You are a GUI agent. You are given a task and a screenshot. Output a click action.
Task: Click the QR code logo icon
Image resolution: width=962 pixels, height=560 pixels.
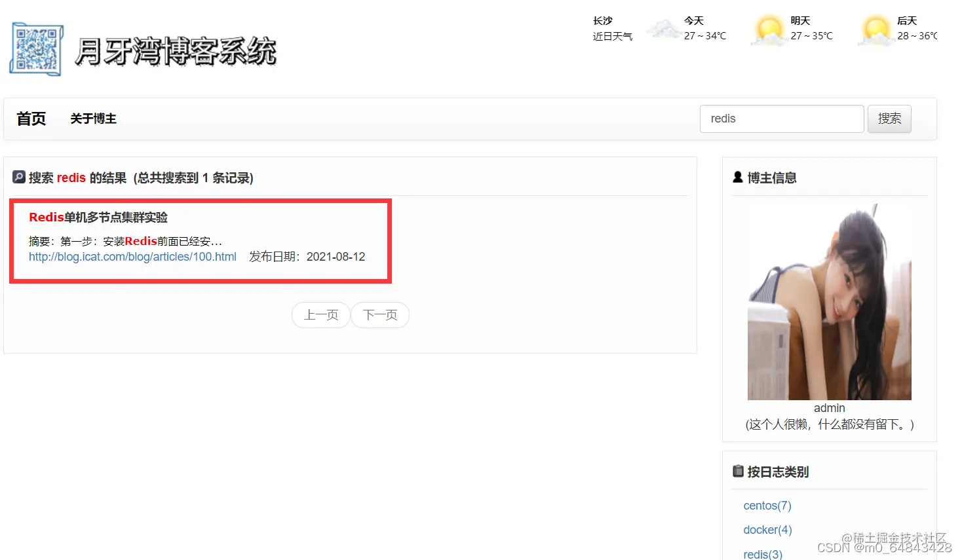coord(36,48)
